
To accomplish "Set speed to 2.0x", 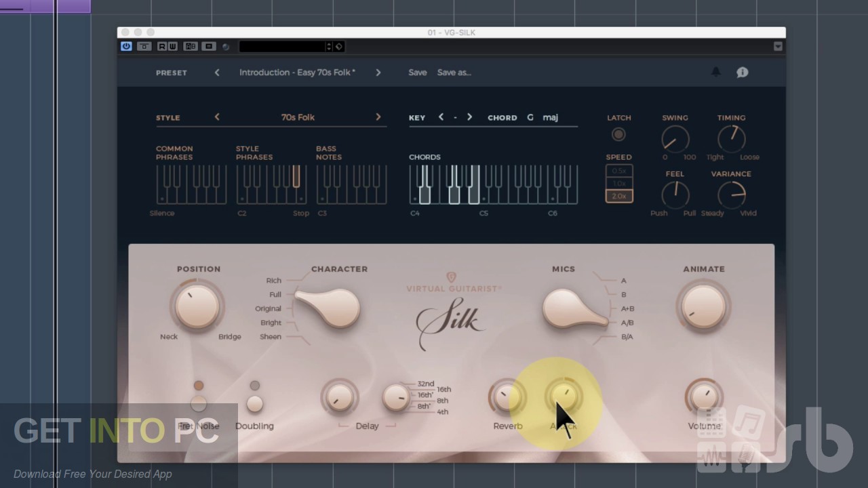I will pyautogui.click(x=619, y=196).
